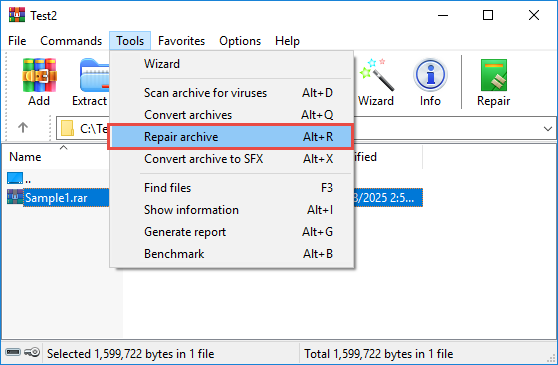This screenshot has height=365, width=558.
Task: Click the Sample1.rar archive file icon
Action: pos(15,197)
